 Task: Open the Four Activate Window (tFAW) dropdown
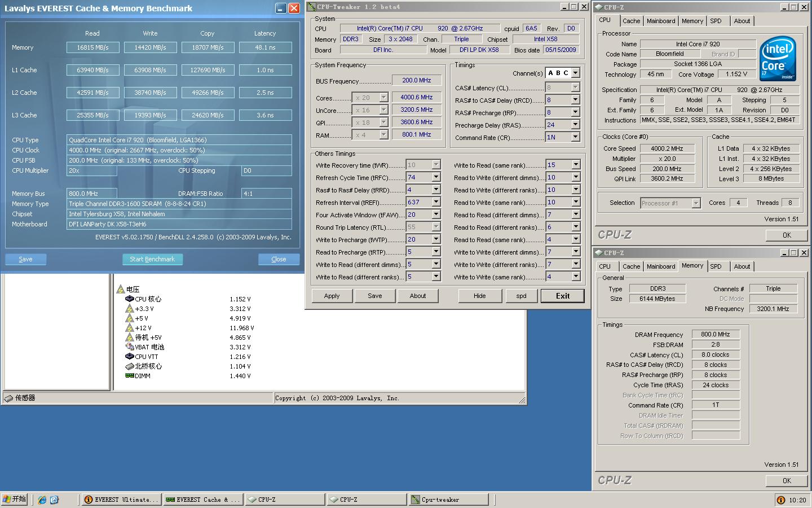tap(436, 214)
